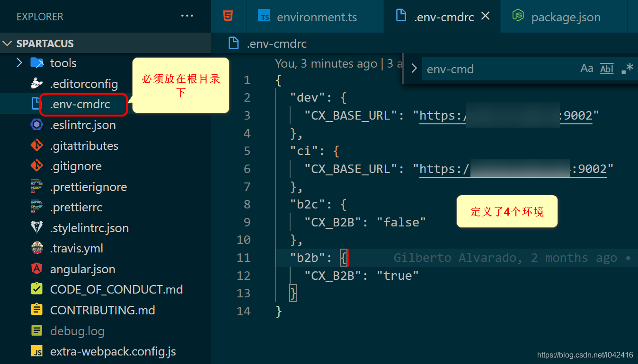The height and width of the screenshot is (364, 638).
Task: Click the JS icon beside extra-webpack.config.js
Action: [36, 352]
